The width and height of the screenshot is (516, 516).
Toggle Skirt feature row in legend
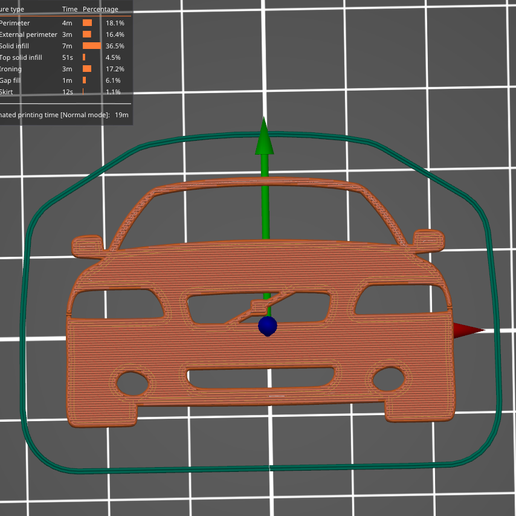[65, 92]
